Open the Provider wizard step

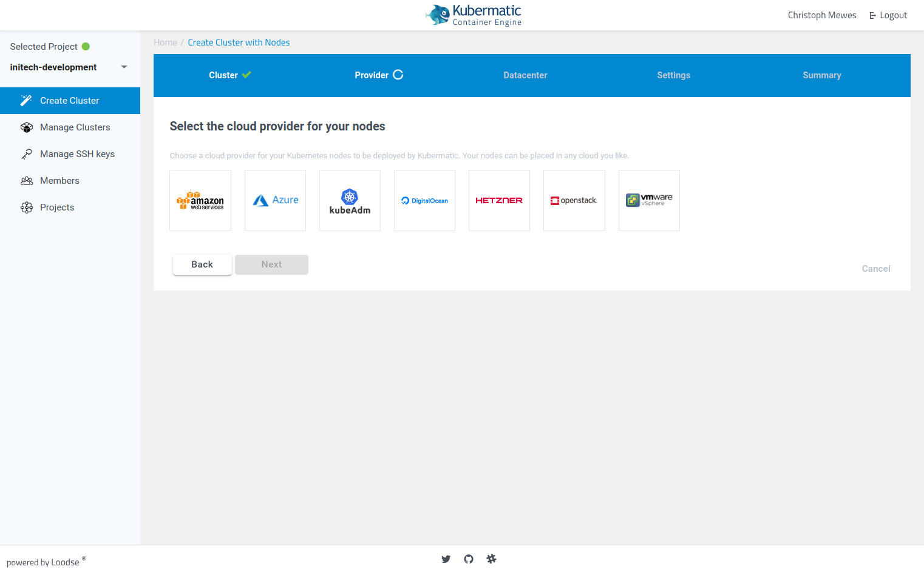[379, 75]
